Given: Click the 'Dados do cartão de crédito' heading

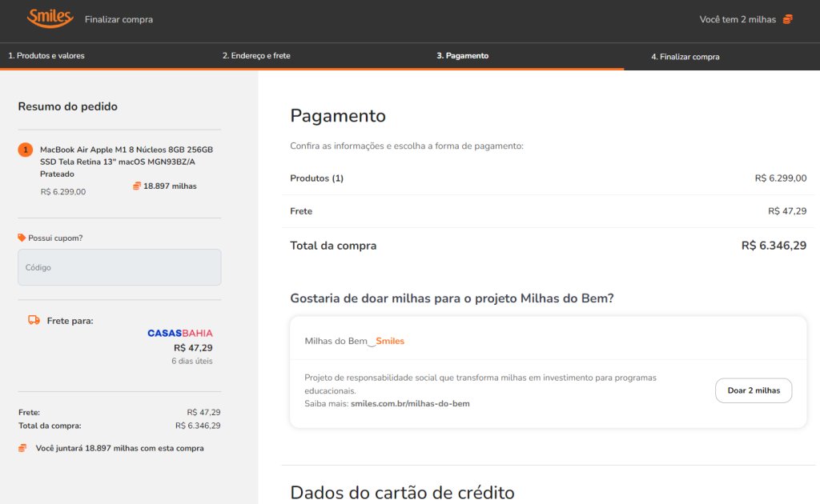Looking at the screenshot, I should [402, 493].
